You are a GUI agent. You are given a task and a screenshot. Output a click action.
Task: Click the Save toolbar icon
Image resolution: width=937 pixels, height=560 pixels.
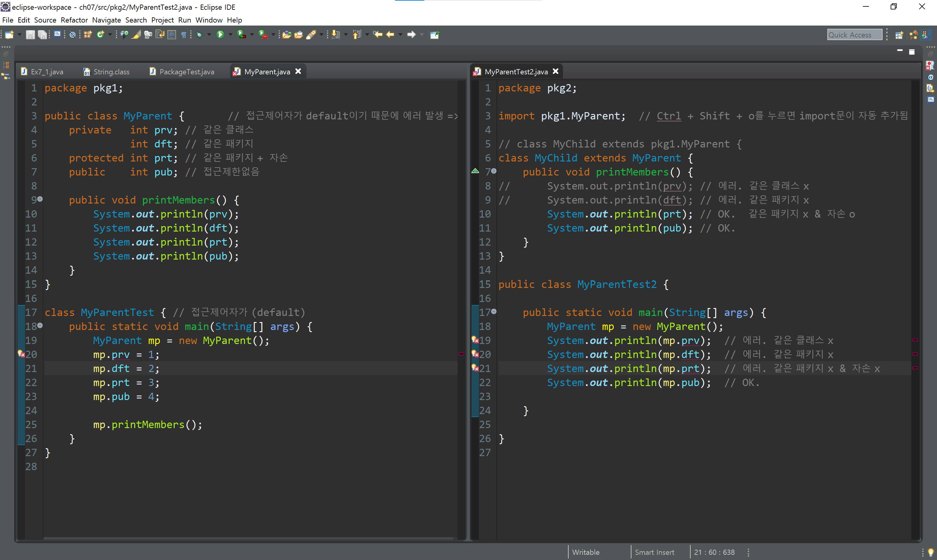[x=30, y=35]
